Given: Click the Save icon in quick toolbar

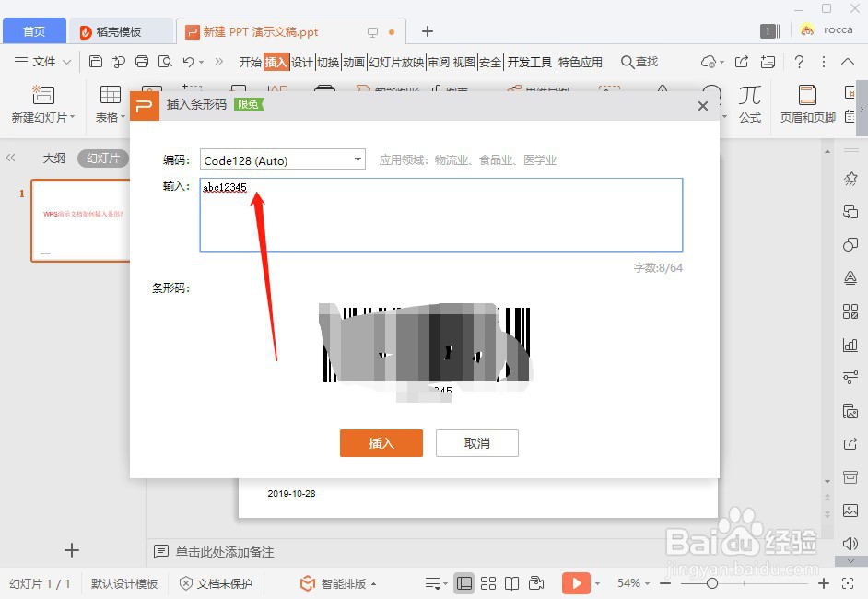Looking at the screenshot, I should click(x=96, y=62).
